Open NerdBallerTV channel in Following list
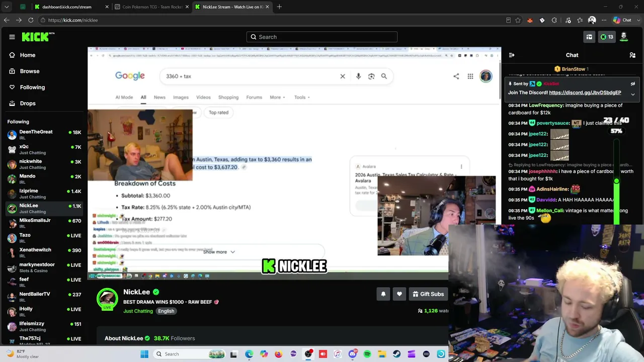The width and height of the screenshot is (644, 362). click(x=43, y=297)
